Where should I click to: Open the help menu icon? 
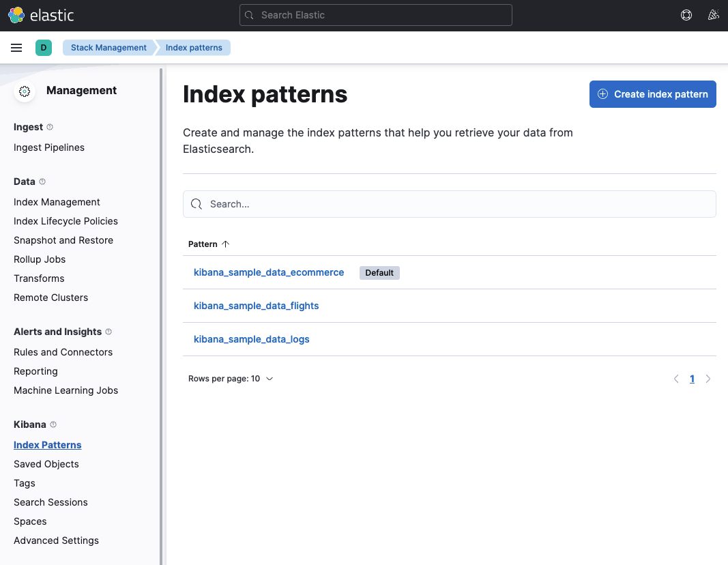pos(686,15)
